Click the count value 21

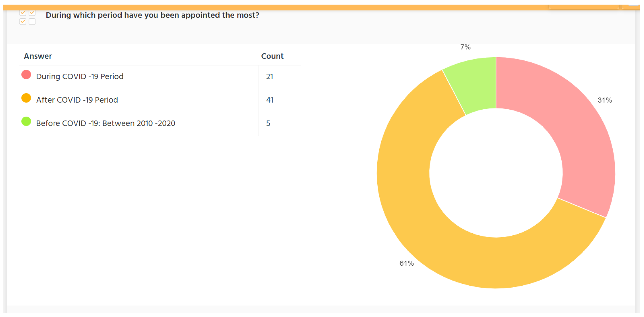click(269, 76)
